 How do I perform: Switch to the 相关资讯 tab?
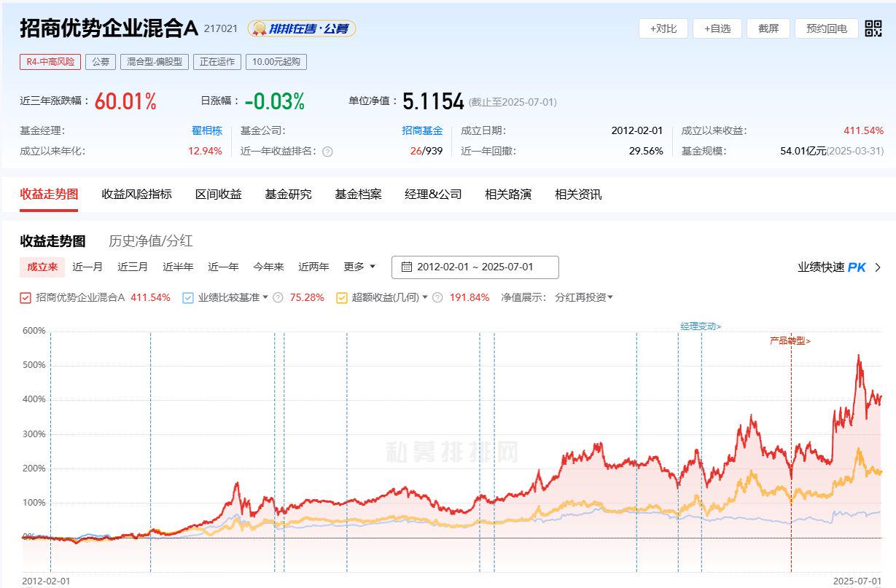tap(578, 195)
